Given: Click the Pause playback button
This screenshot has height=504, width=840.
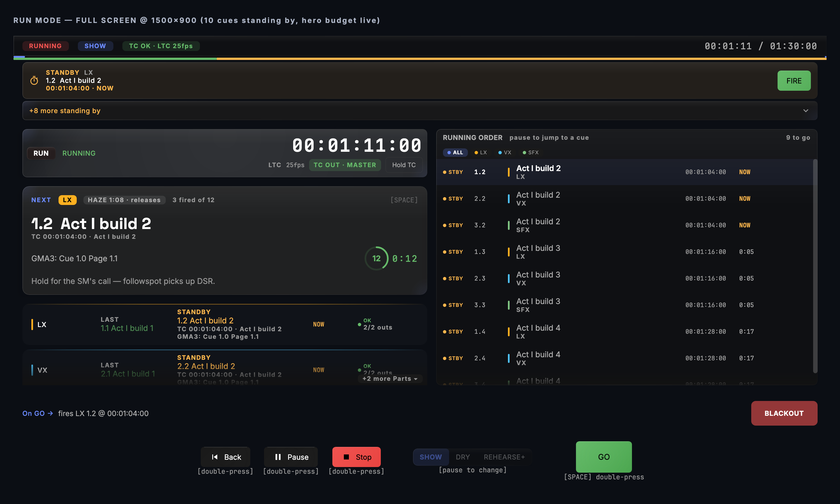Looking at the screenshot, I should (291, 457).
